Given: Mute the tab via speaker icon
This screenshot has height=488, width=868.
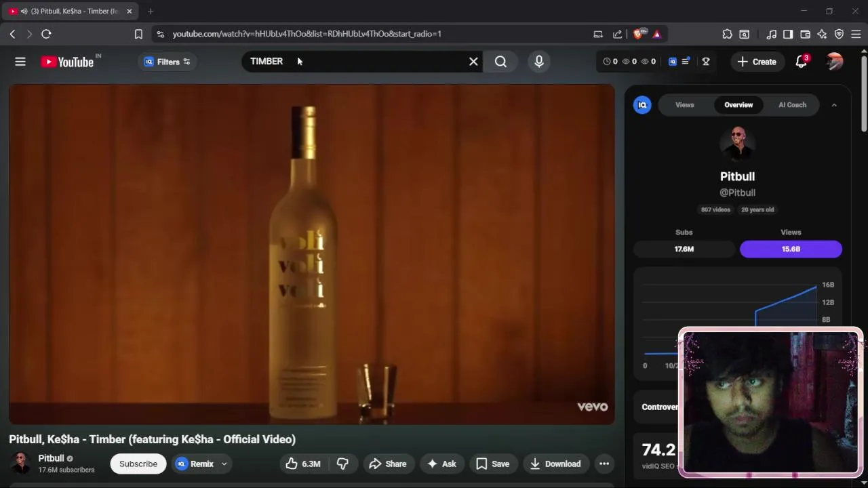Looking at the screenshot, I should point(24,11).
